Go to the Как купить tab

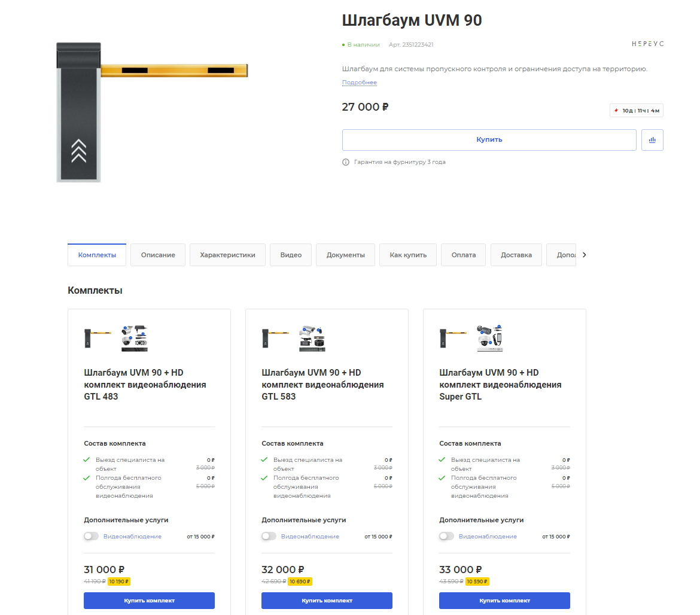(x=408, y=255)
